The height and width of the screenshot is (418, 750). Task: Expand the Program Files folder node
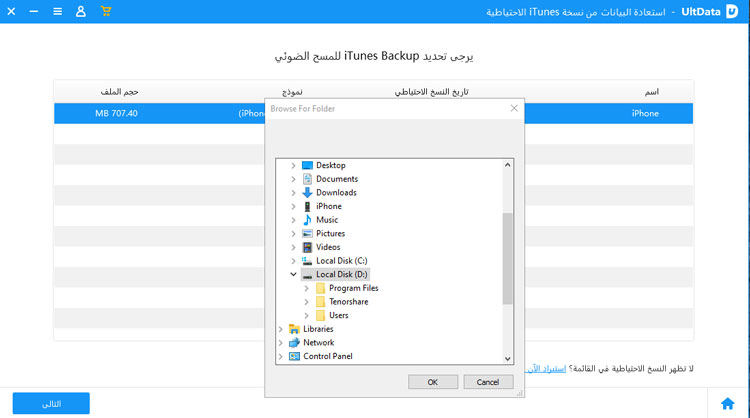point(306,288)
